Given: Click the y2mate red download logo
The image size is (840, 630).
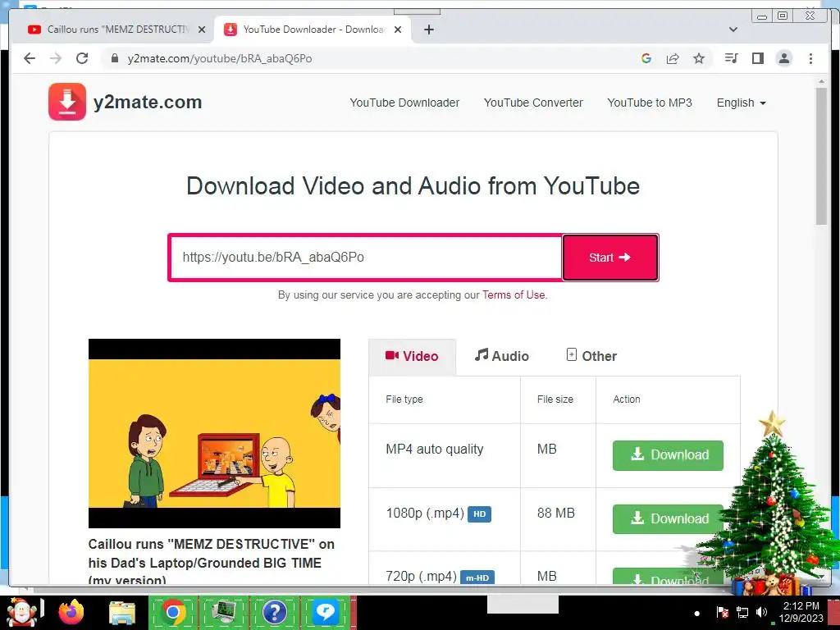Looking at the screenshot, I should pos(67,102).
